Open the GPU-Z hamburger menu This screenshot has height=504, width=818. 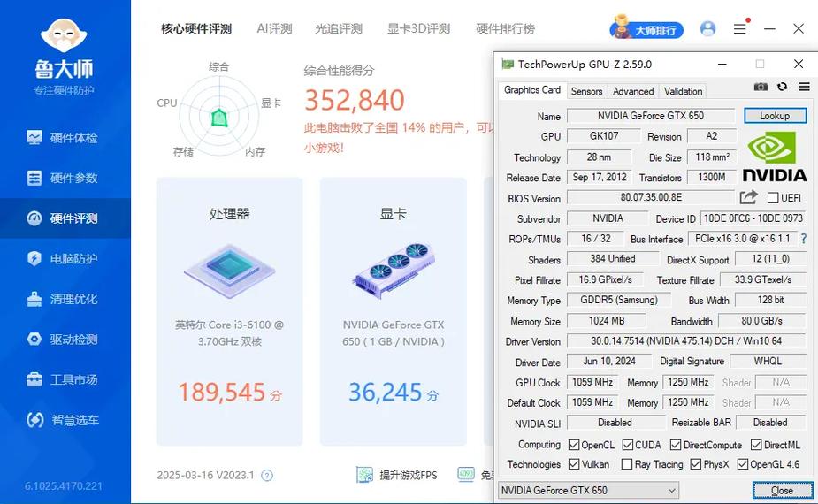(804, 87)
